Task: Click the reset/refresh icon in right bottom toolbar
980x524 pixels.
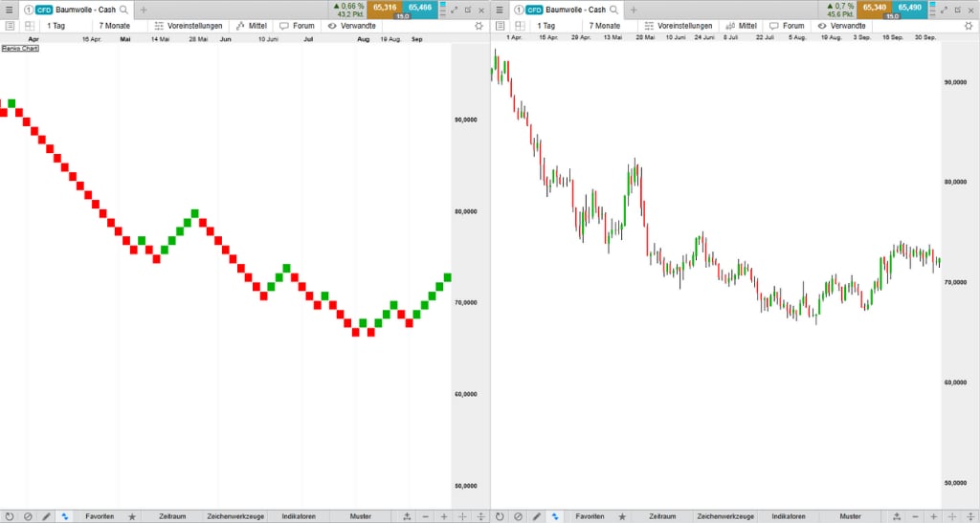Action: click(x=500, y=516)
